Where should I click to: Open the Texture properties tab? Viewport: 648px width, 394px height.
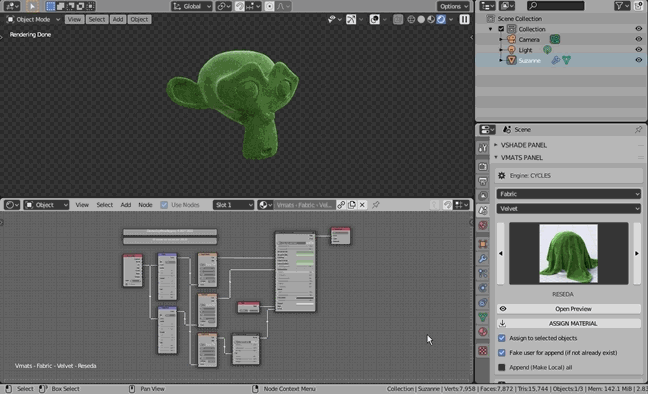point(483,351)
